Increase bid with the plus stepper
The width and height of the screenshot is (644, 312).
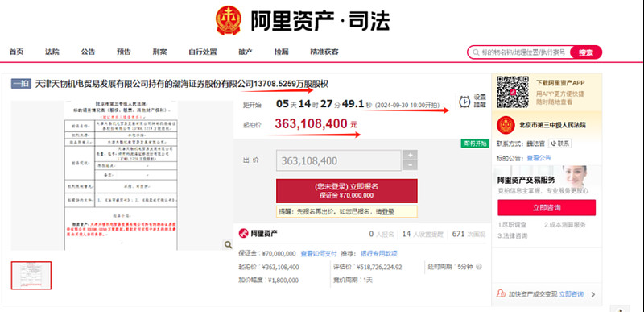(411, 155)
